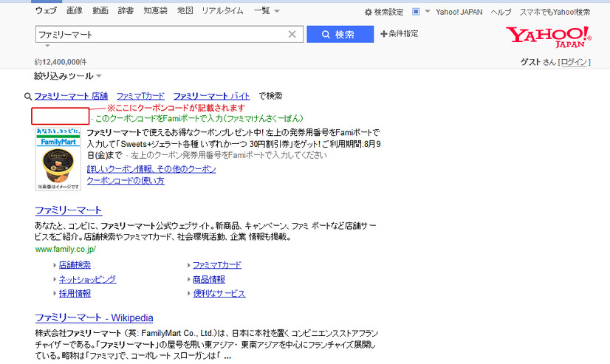Open 詳しいクーポン情報、その他のクーポン link
This screenshot has width=610, height=364.
point(151,169)
